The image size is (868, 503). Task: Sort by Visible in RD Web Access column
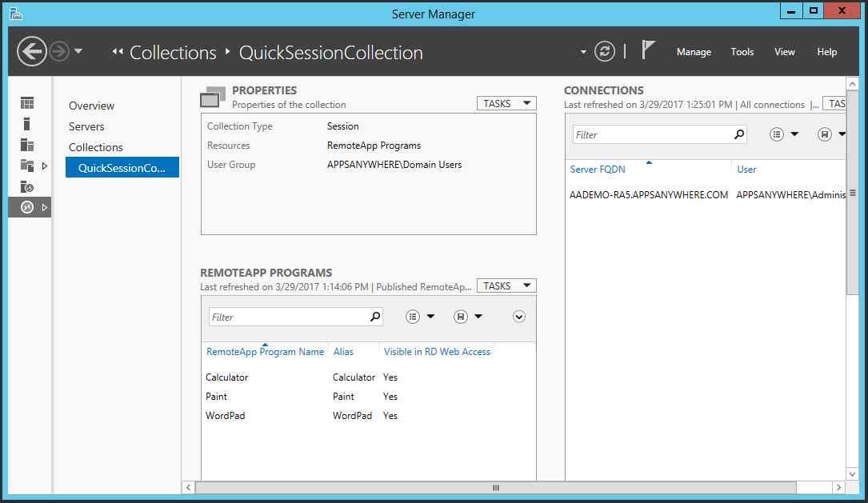[x=437, y=351]
